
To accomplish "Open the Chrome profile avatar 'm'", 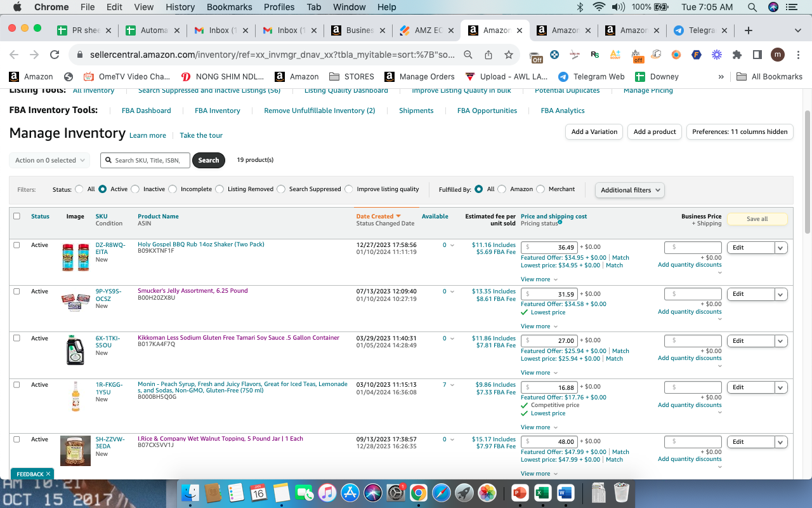I will click(778, 55).
